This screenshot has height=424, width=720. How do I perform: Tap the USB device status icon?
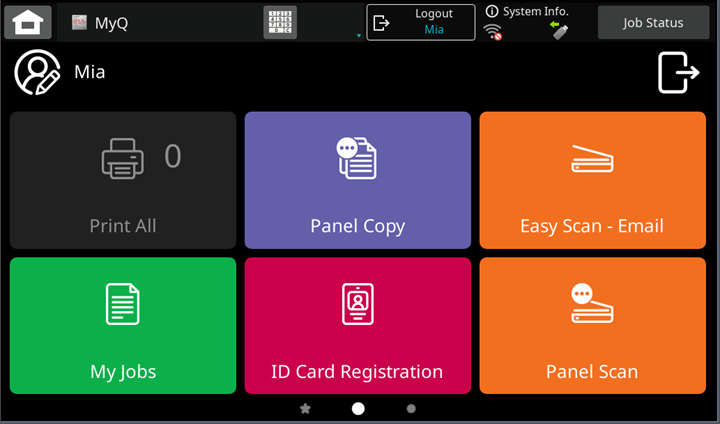tap(559, 32)
